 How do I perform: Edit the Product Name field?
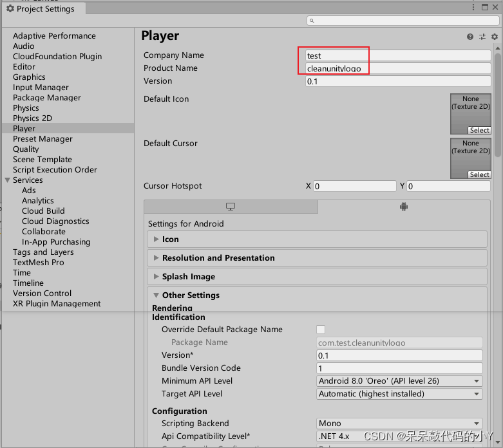pos(398,68)
